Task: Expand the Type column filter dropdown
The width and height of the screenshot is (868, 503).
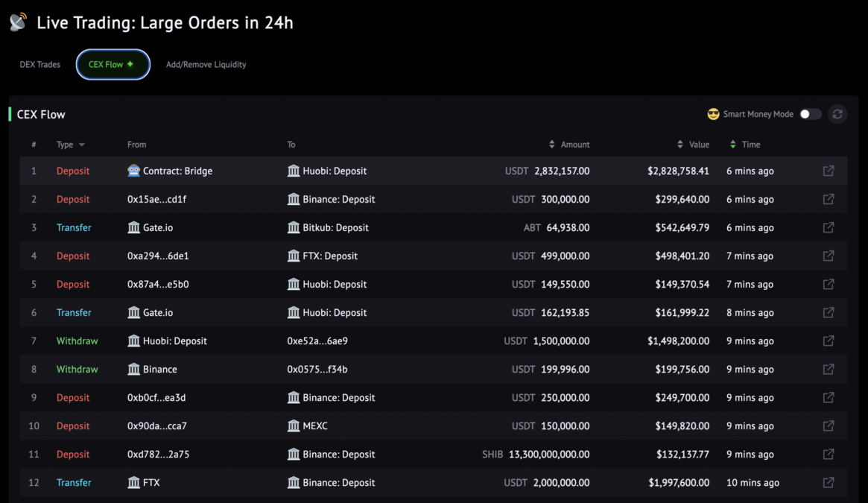Action: coord(82,145)
